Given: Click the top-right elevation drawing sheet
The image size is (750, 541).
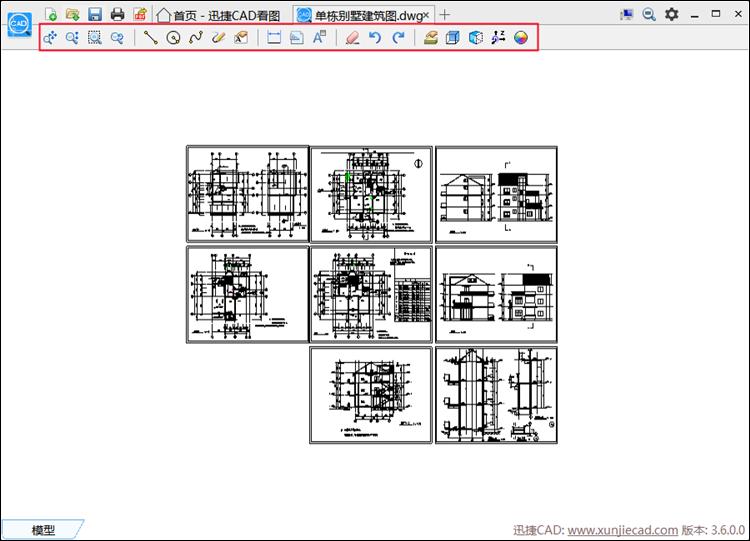Looking at the screenshot, I should click(x=496, y=195).
